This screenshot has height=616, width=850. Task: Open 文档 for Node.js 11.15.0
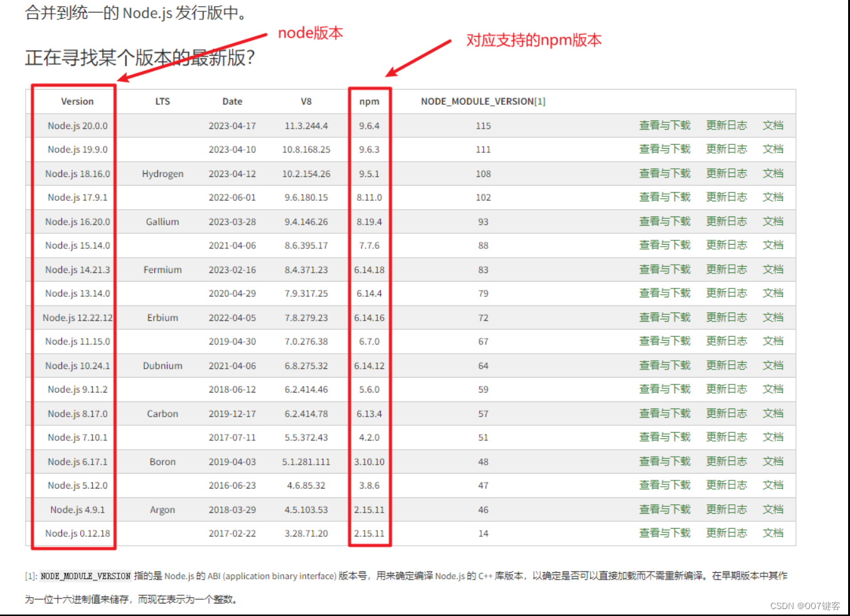(773, 341)
